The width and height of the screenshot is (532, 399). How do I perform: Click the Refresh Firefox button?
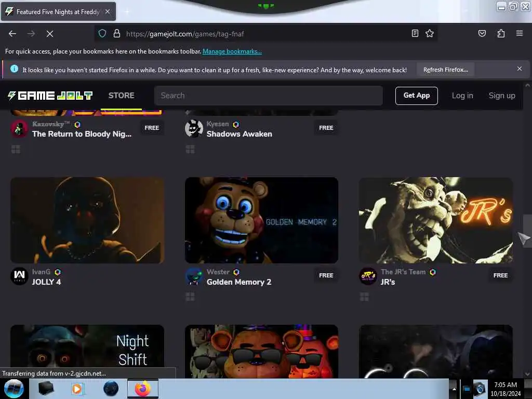coord(445,70)
